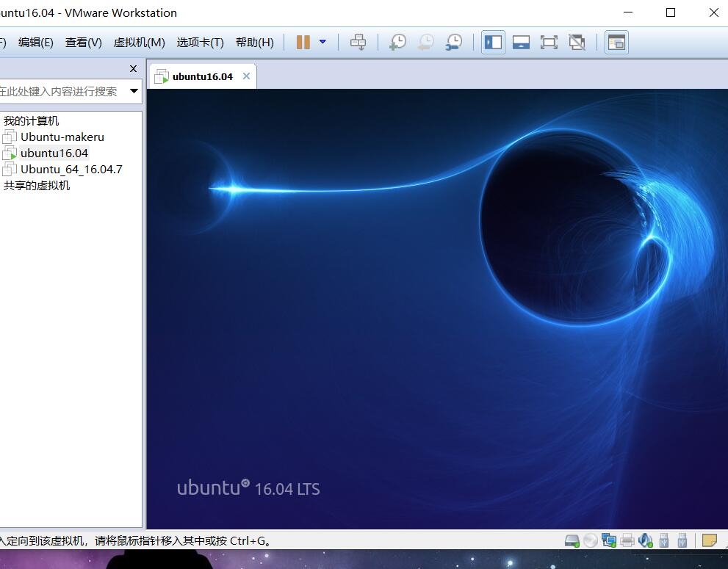The height and width of the screenshot is (569, 728).
Task: Click the network adapter status icon
Action: pyautogui.click(x=608, y=540)
